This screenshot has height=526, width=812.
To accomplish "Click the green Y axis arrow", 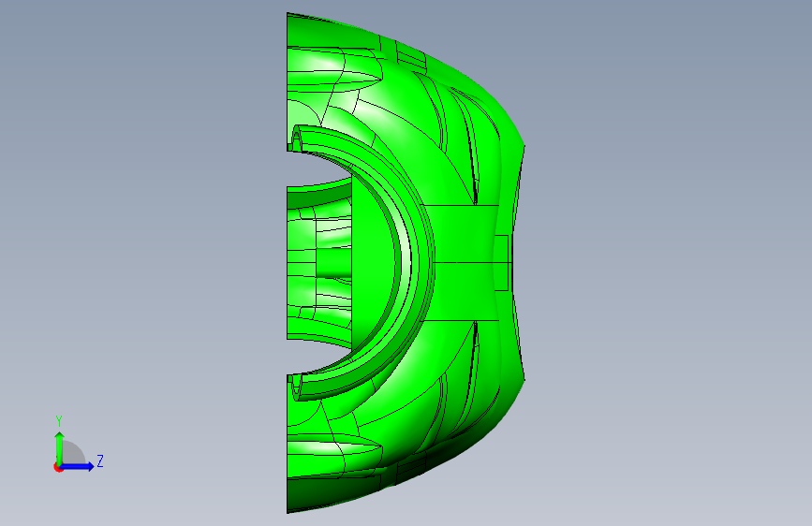I will tap(60, 448).
